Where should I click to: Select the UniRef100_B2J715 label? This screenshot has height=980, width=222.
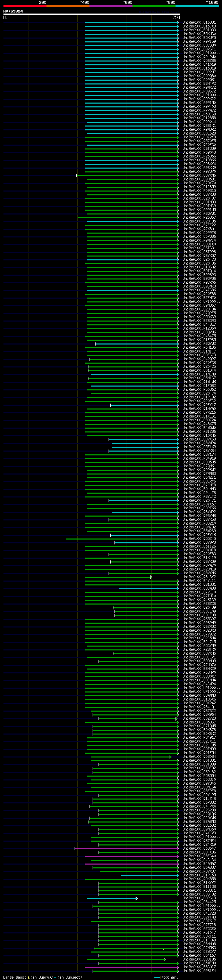point(199,642)
